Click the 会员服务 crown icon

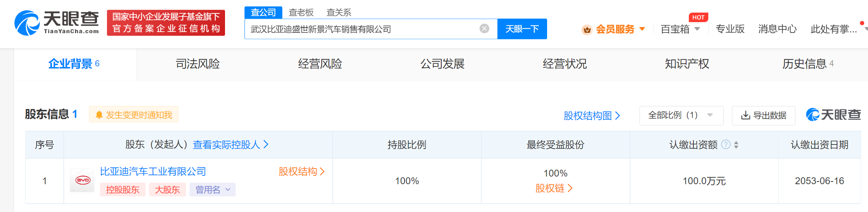[587, 29]
